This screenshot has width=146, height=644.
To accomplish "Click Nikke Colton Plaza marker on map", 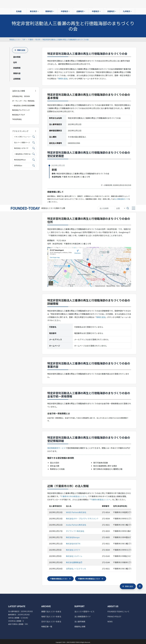I will click(x=69, y=266).
